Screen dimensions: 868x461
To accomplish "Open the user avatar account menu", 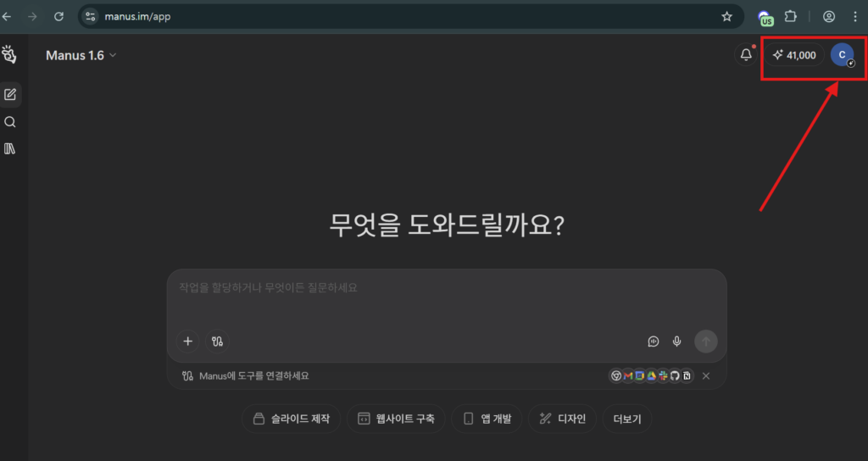I will (x=842, y=55).
